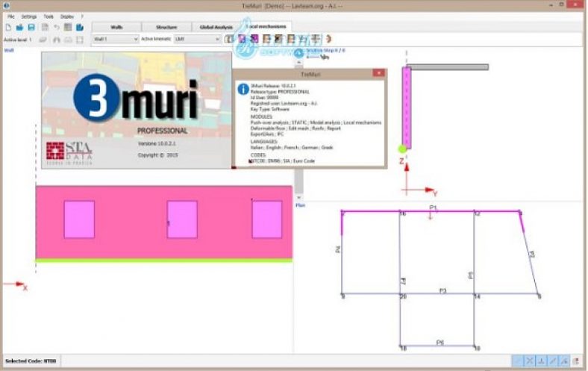Select the middle window opening in wall elevation
This screenshot has height=371, width=588.
click(182, 219)
